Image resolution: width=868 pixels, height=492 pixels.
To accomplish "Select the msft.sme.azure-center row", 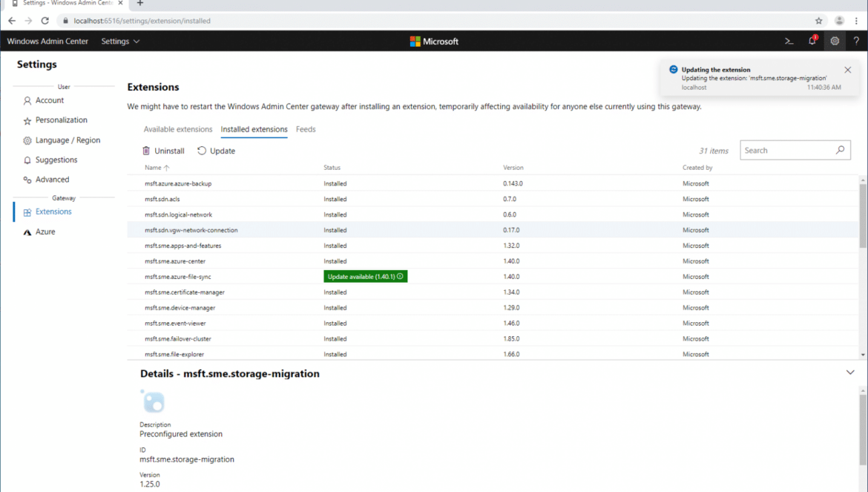I will (493, 260).
